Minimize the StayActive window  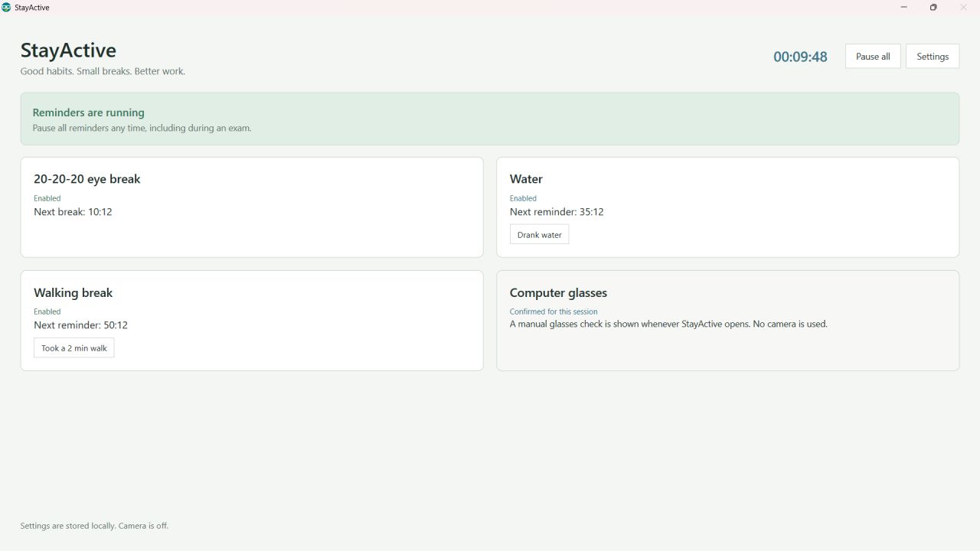coord(903,8)
